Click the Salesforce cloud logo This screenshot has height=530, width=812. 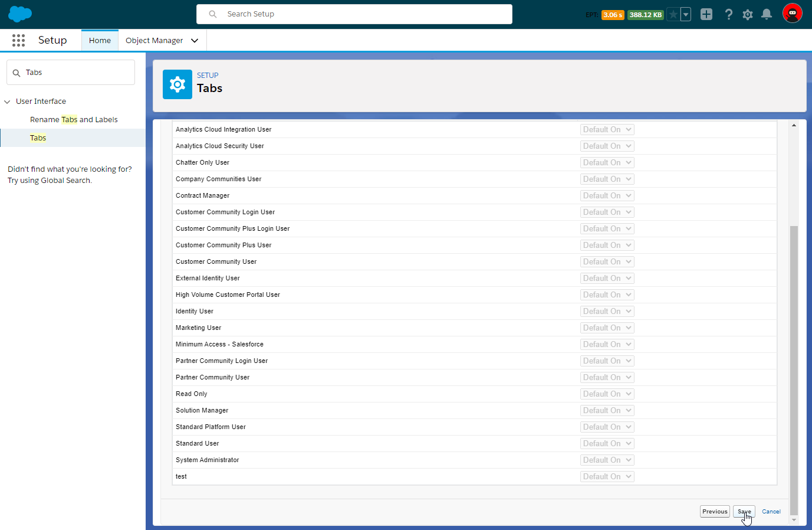20,14
